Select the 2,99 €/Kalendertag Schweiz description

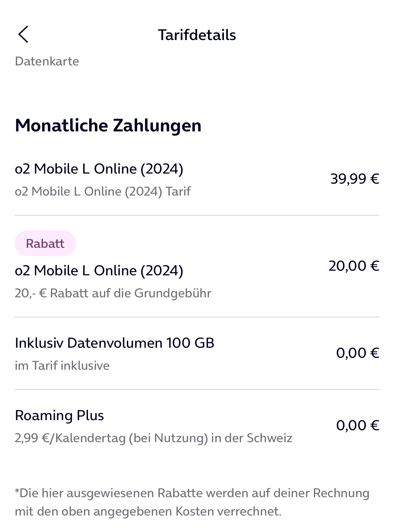[x=153, y=438]
